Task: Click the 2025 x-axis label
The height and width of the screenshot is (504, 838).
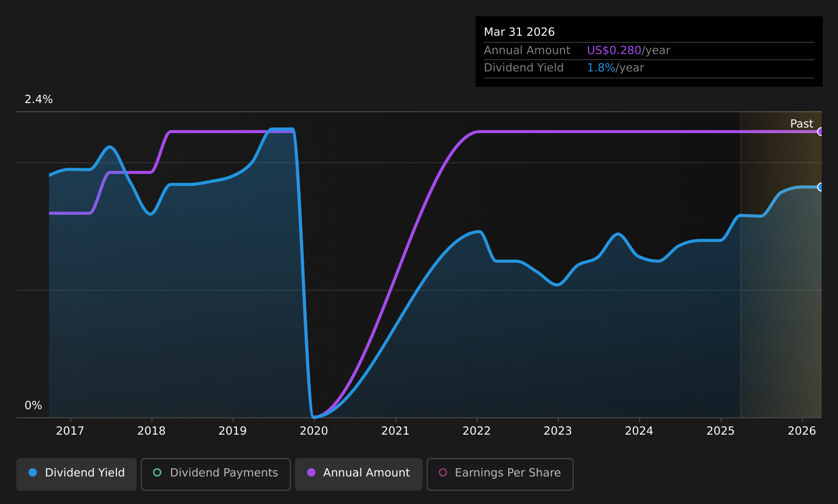Action: [721, 431]
